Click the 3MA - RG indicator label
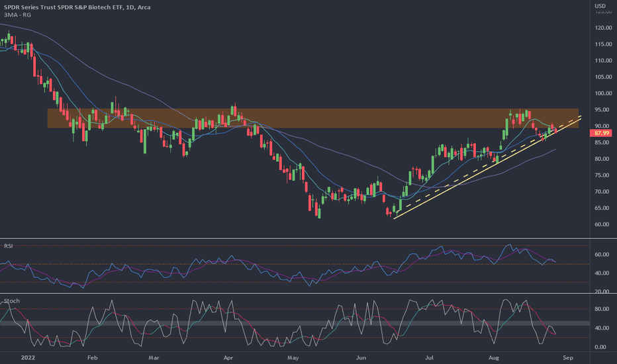This screenshot has height=364, width=617. (x=17, y=15)
